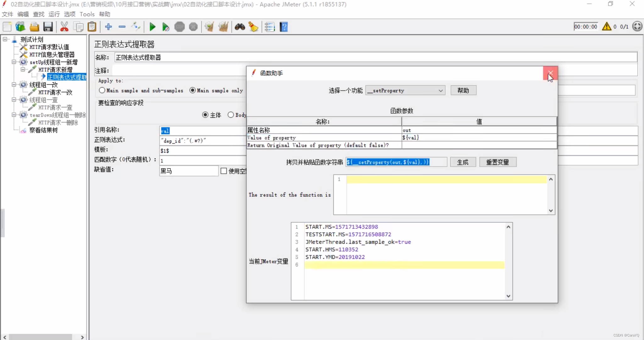Image resolution: width=644 pixels, height=340 pixels.
Task: Select HTTP信息头管理器 tree item
Action: pyautogui.click(x=52, y=54)
